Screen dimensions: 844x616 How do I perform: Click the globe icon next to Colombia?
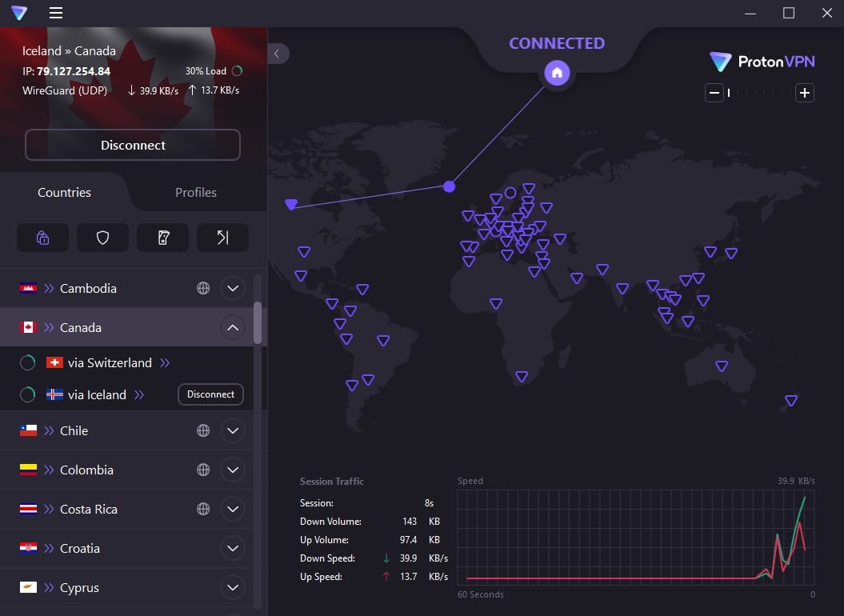[203, 470]
